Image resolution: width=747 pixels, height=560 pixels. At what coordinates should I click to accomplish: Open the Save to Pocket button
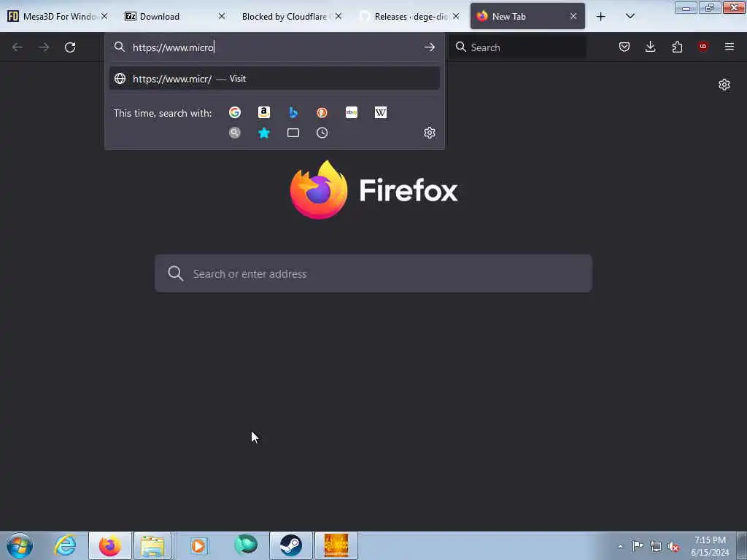click(x=624, y=47)
